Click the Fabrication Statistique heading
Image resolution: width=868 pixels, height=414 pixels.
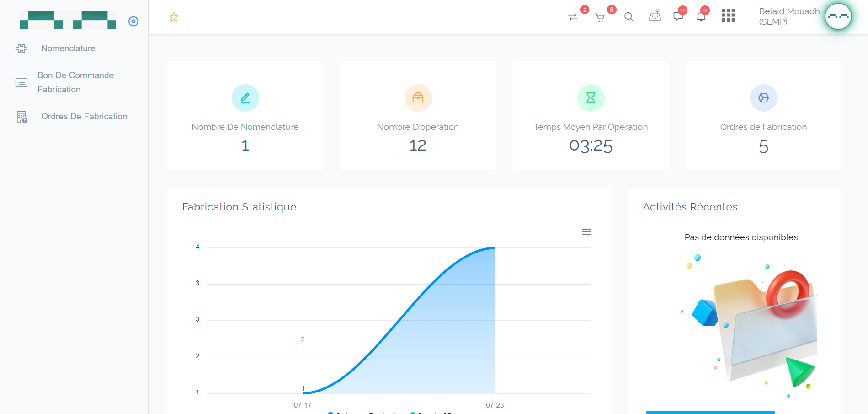[x=239, y=207]
